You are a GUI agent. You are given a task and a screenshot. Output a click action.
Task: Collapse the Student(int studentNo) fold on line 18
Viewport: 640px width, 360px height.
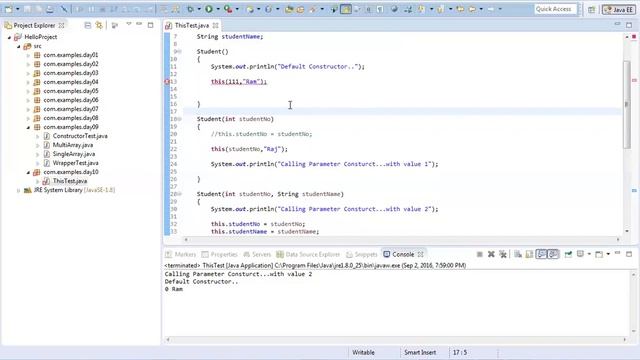(x=180, y=119)
